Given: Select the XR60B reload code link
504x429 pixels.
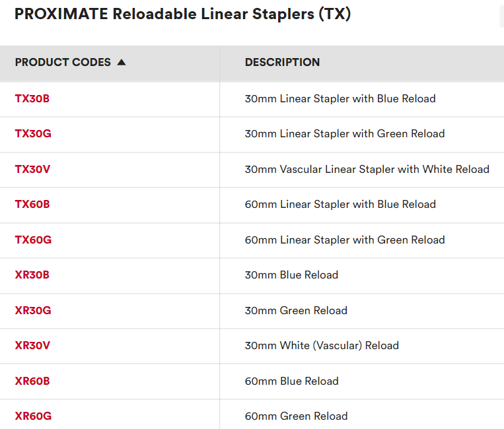Looking at the screenshot, I should click(32, 381).
